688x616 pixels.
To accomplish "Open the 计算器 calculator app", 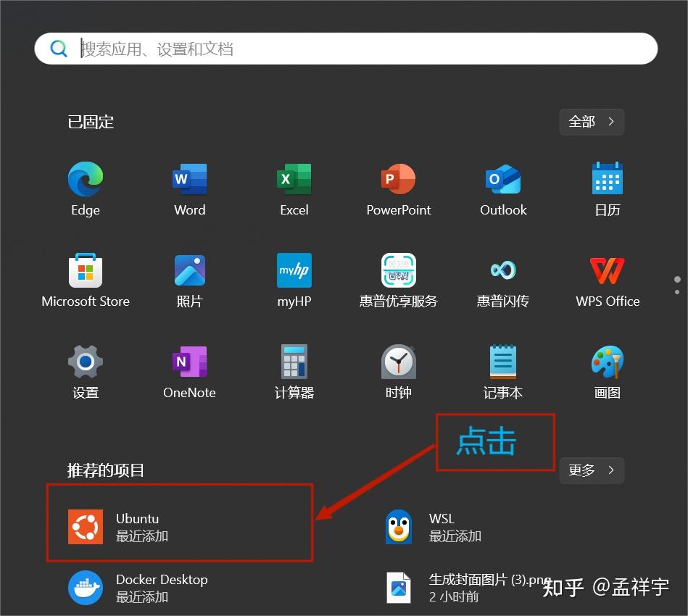I will click(x=294, y=362).
